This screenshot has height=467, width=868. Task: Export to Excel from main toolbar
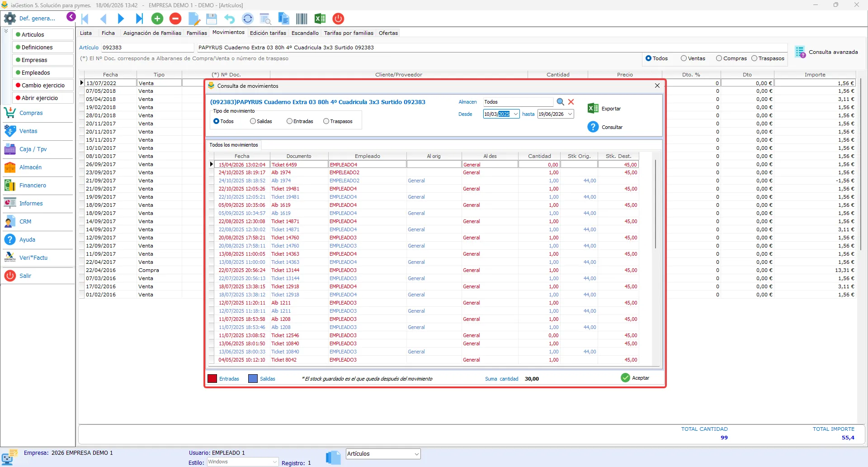pyautogui.click(x=320, y=19)
